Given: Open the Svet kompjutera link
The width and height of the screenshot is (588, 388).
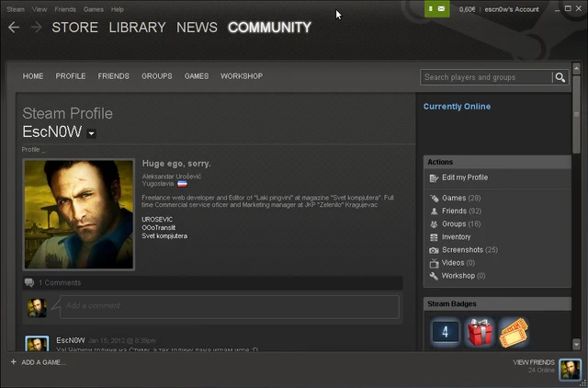Looking at the screenshot, I should click(164, 235).
